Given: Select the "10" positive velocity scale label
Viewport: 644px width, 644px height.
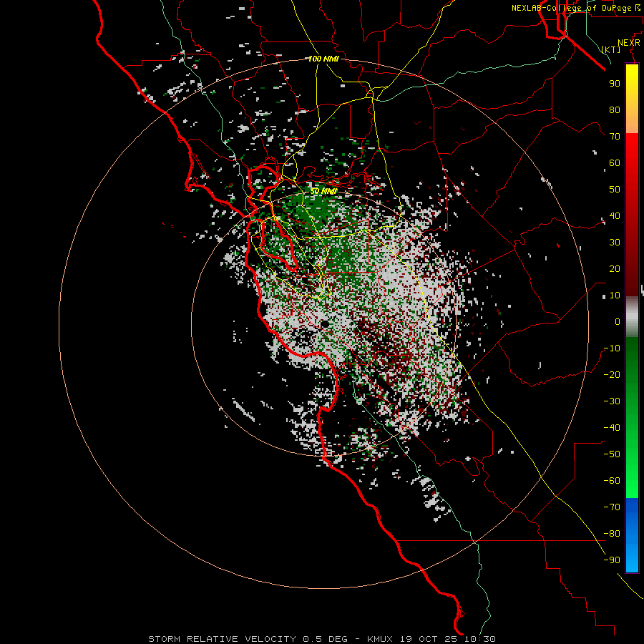Looking at the screenshot, I should point(615,296).
